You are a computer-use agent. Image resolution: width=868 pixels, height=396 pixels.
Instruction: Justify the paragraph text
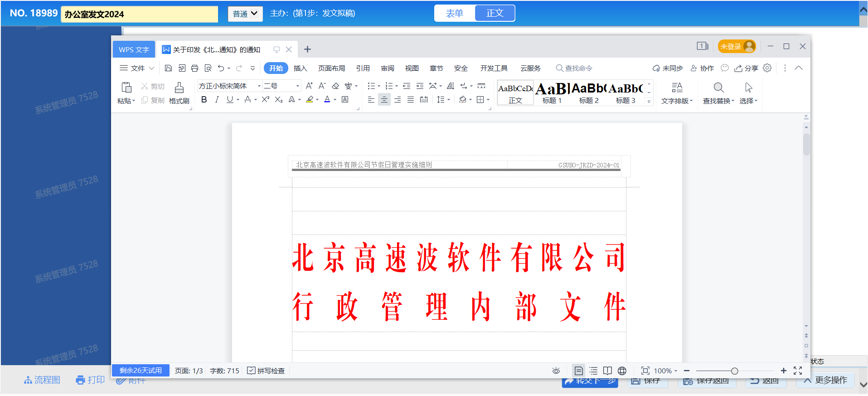coord(411,99)
